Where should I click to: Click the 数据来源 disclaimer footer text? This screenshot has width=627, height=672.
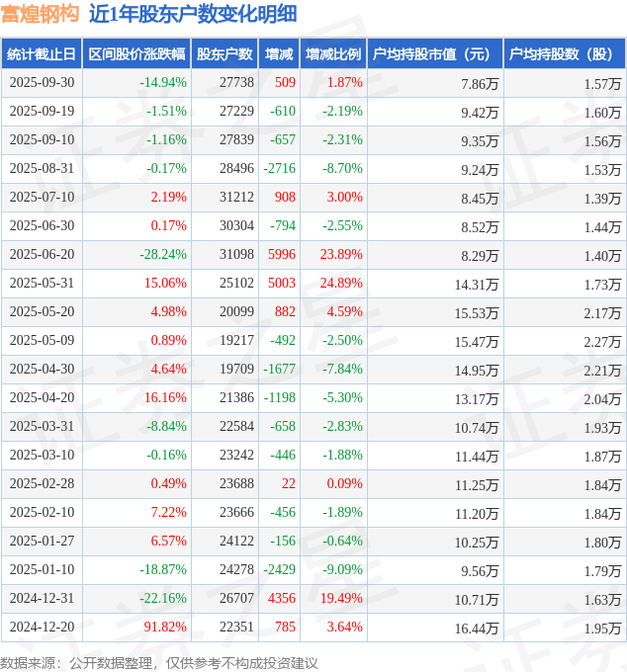coord(158,661)
